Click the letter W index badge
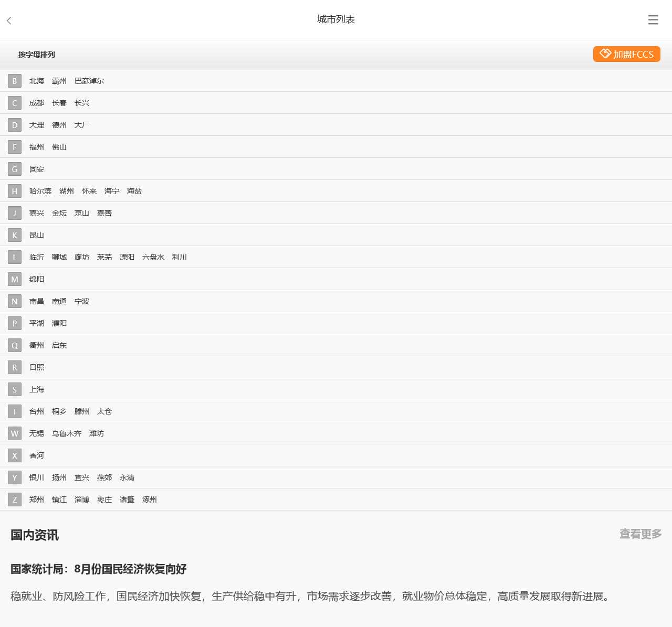This screenshot has height=627, width=672. click(15, 434)
